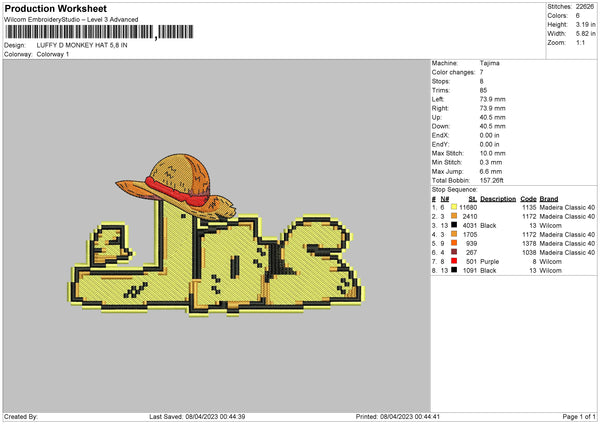
Task: Click the 'Colorway 1' value
Action: (53, 54)
